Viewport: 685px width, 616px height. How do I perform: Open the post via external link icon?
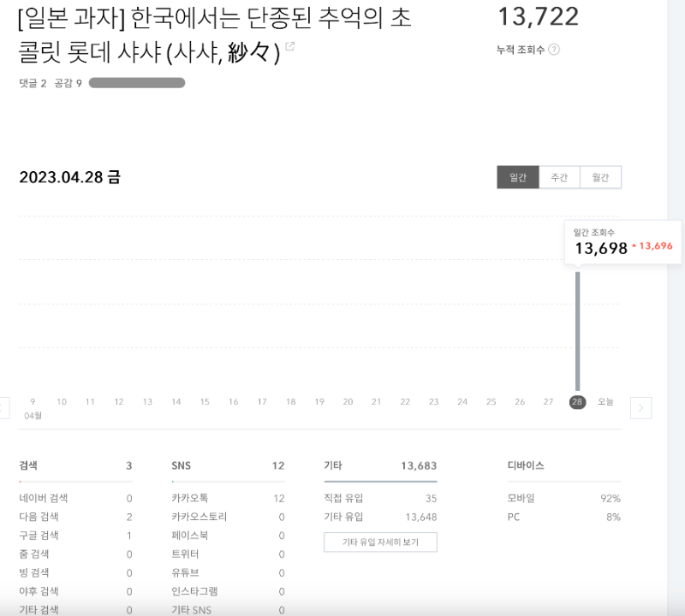(289, 46)
